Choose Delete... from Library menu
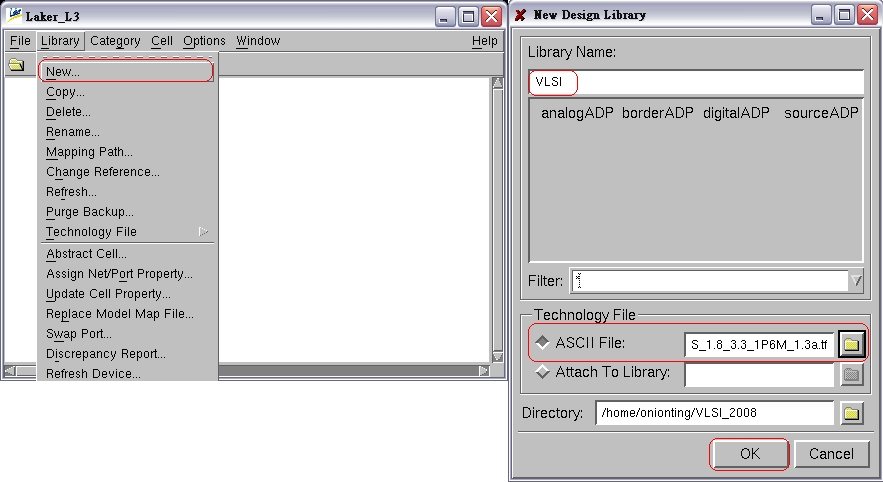883x482 pixels. coord(126,111)
